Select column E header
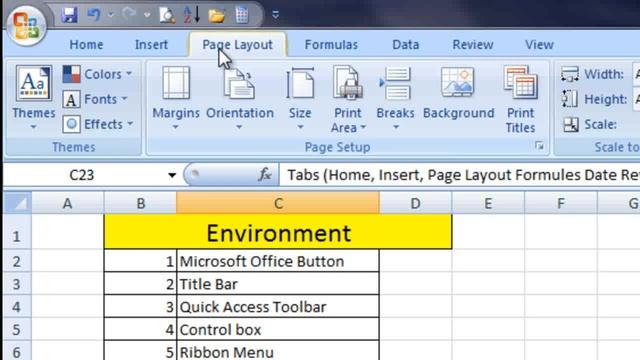 [x=488, y=203]
